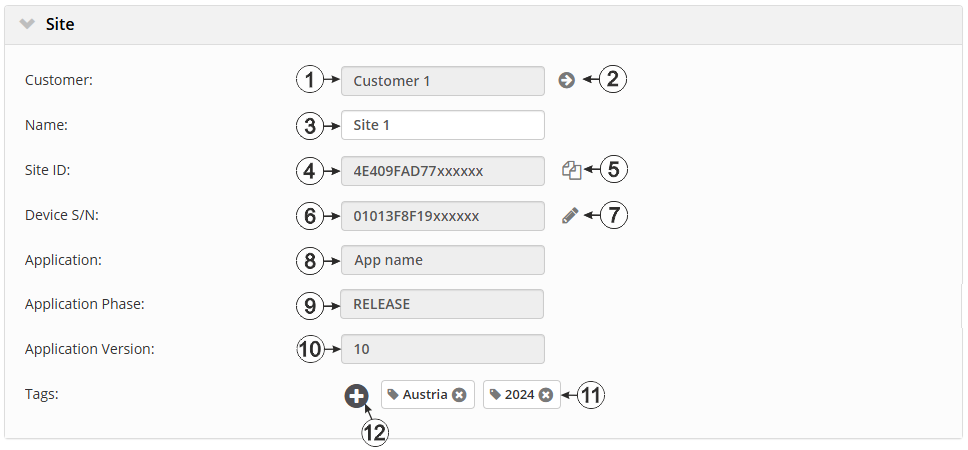
Task: Click the pencil icon to edit Device S/N
Action: pyautogui.click(x=570, y=215)
